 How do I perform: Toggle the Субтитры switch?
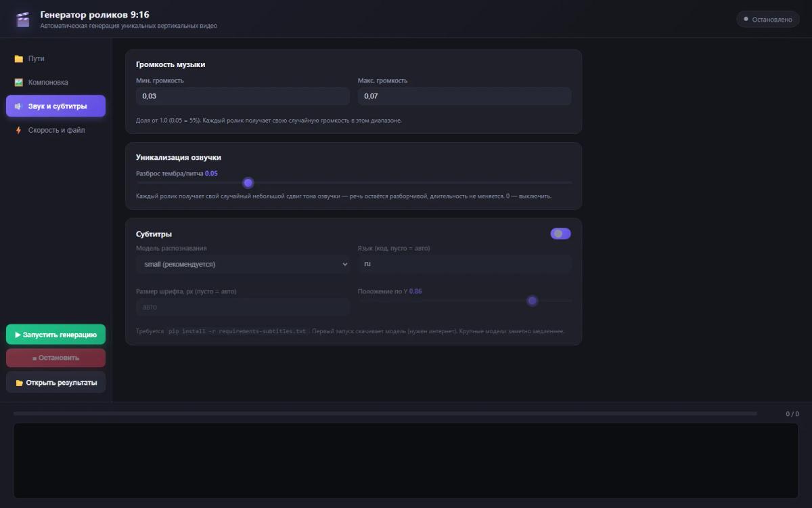tap(560, 234)
